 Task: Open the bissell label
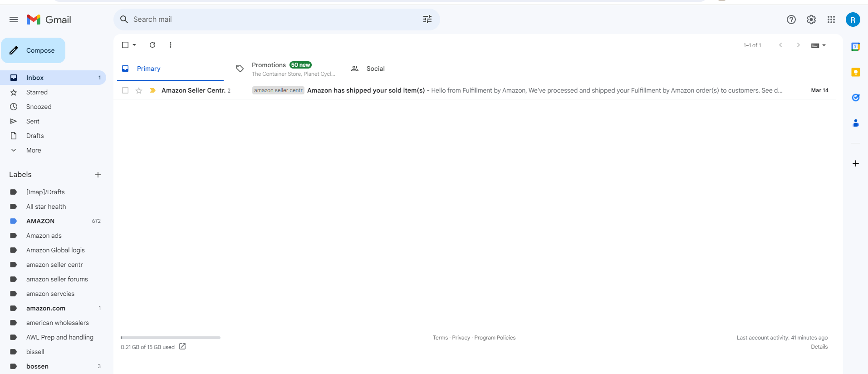tap(53, 352)
